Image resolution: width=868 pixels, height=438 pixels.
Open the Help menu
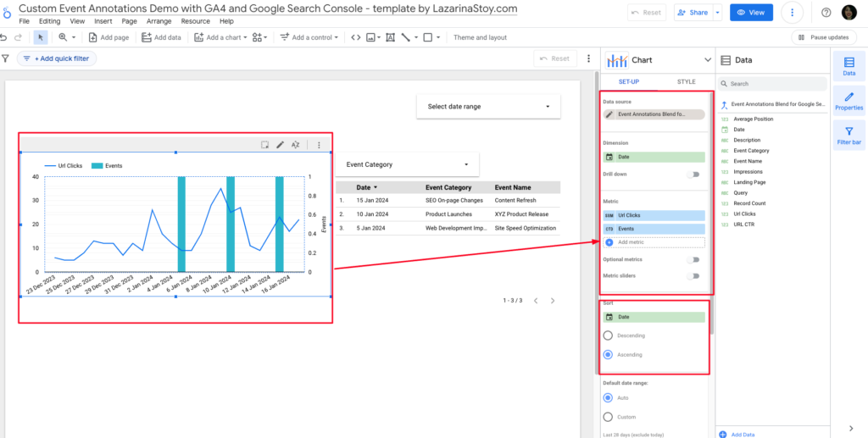[227, 21]
